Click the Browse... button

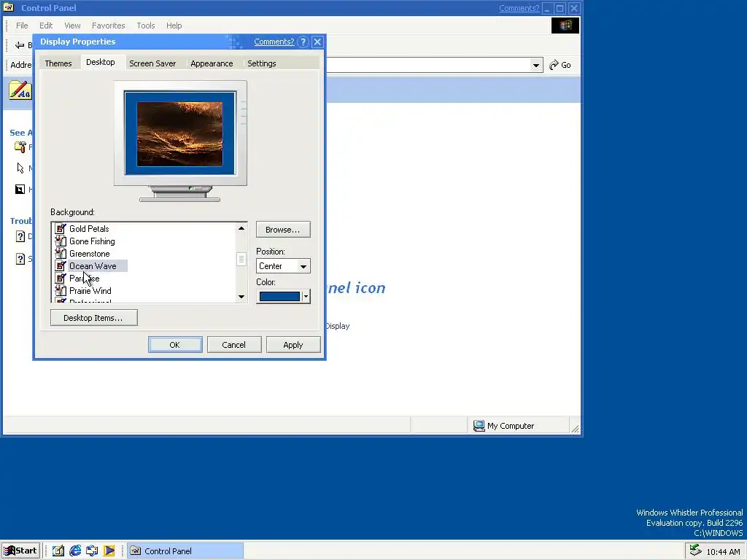click(283, 230)
